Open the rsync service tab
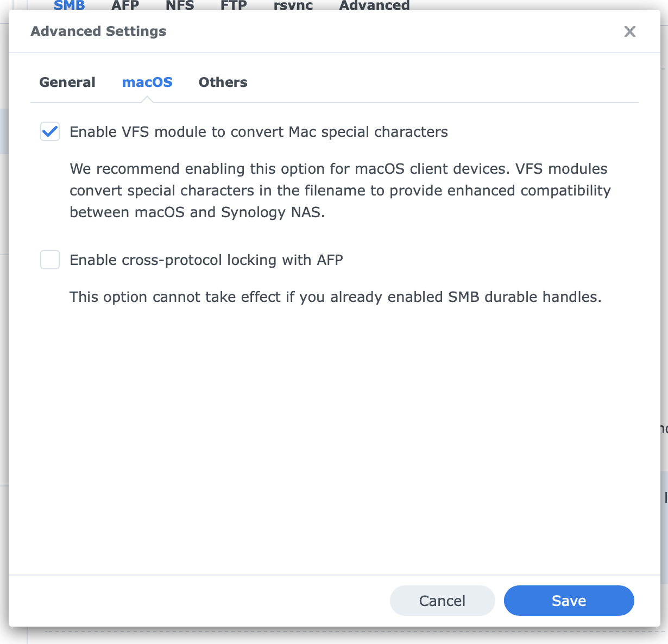The height and width of the screenshot is (644, 668). pyautogui.click(x=293, y=5)
